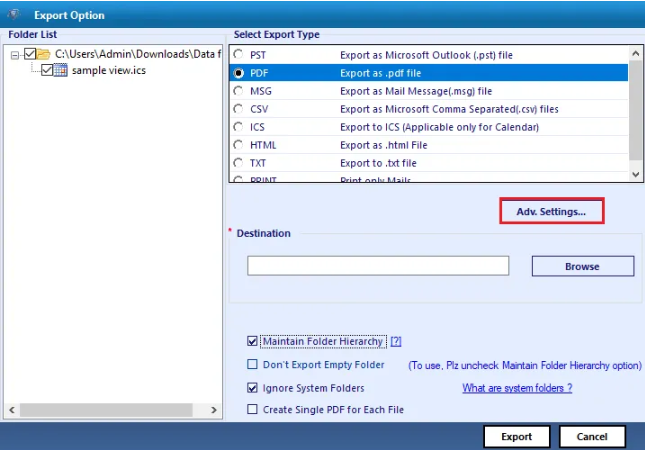Viewport: 645px width, 450px height.
Task: Check the root folder checkbox
Action: (30, 54)
